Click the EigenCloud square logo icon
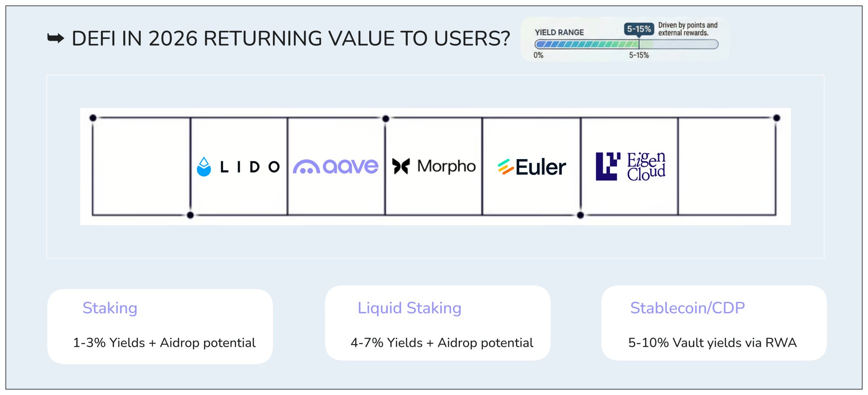 [608, 166]
